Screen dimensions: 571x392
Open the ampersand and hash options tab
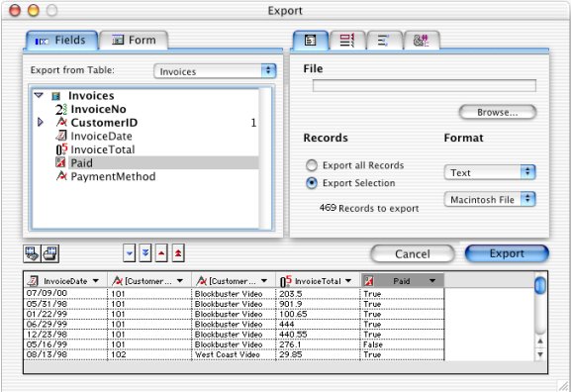[x=422, y=40]
